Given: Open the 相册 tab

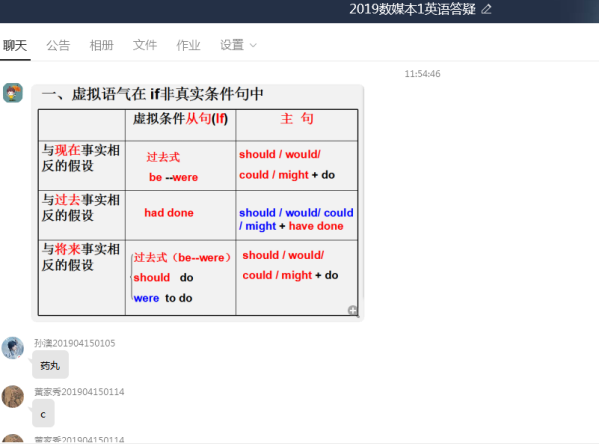Looking at the screenshot, I should 102,45.
